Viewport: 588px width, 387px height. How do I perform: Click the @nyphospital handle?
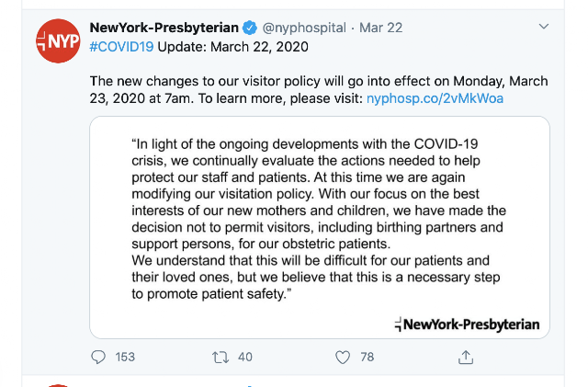(304, 28)
